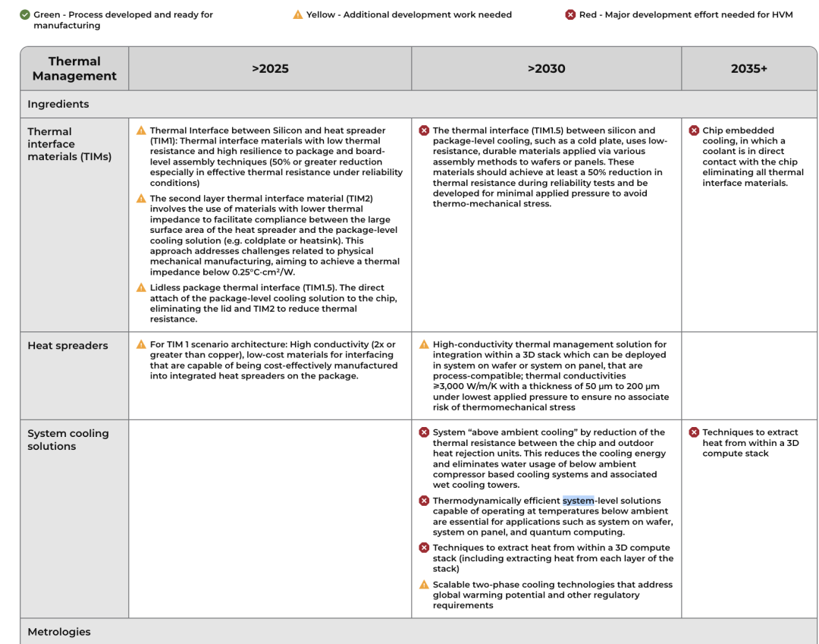
Task: Click the Ingredients section row
Action: [58, 104]
